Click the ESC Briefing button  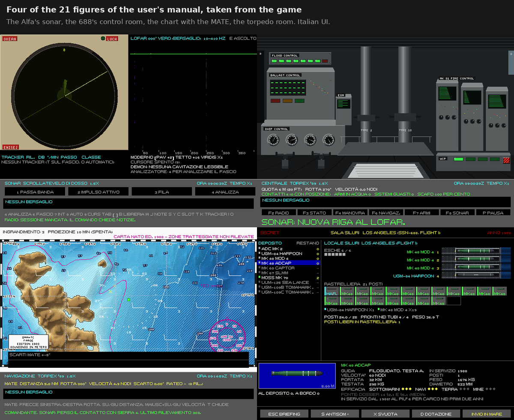point(284,414)
